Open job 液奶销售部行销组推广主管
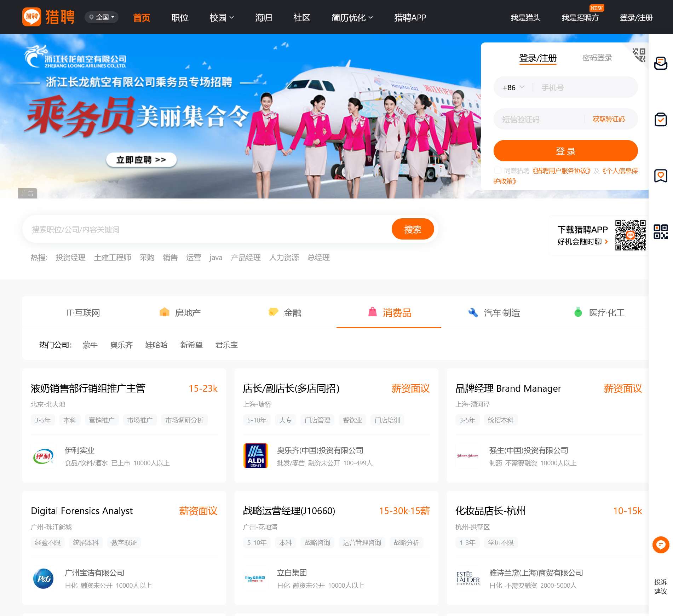Viewport: 673px width, 616px height. pos(88,388)
